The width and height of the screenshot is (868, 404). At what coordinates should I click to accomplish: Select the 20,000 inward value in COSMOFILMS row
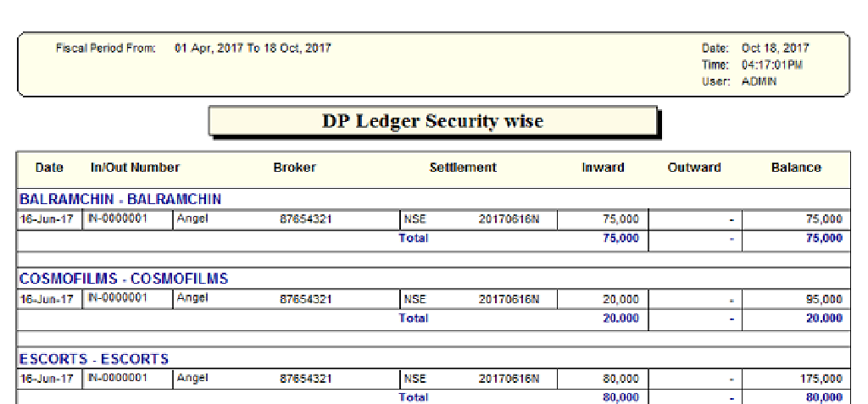620,300
